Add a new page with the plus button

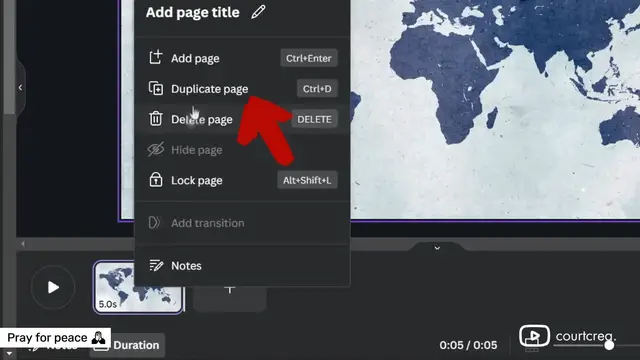click(230, 290)
